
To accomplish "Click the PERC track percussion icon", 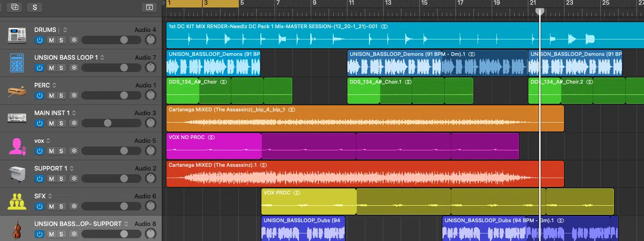I will tap(16, 90).
